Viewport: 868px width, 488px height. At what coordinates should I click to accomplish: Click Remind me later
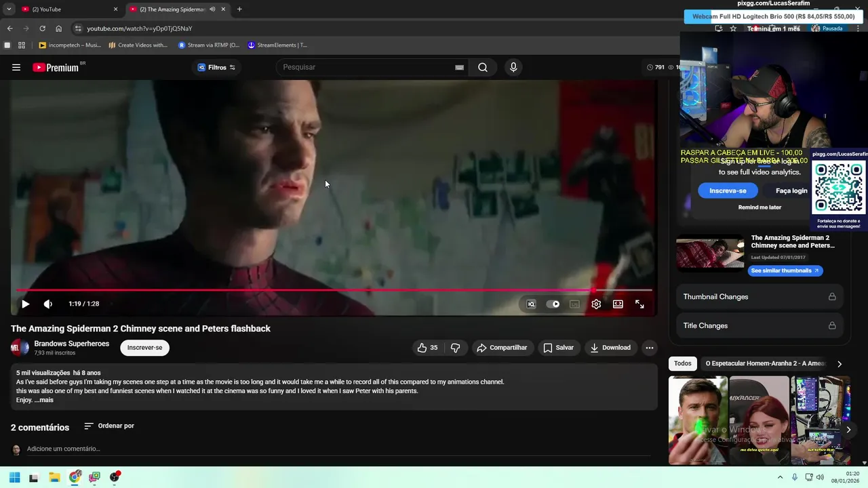pos(759,207)
